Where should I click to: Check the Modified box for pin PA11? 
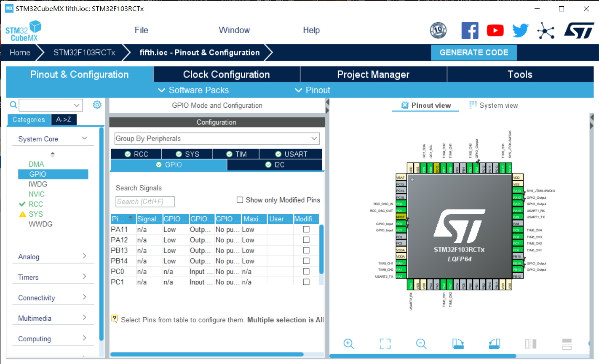pos(306,229)
